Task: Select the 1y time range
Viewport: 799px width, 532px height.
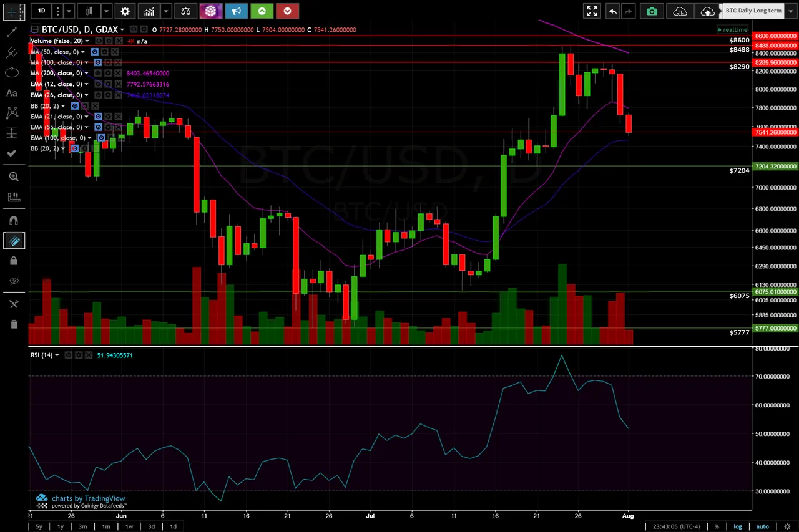Action: point(61,526)
